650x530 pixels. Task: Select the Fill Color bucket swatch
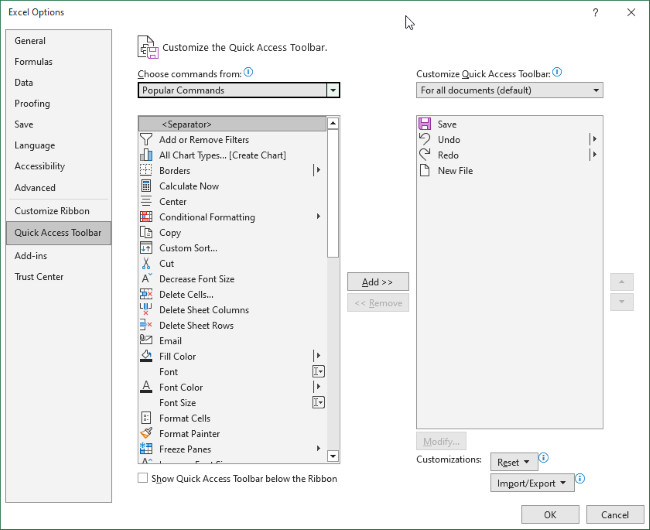[147, 356]
